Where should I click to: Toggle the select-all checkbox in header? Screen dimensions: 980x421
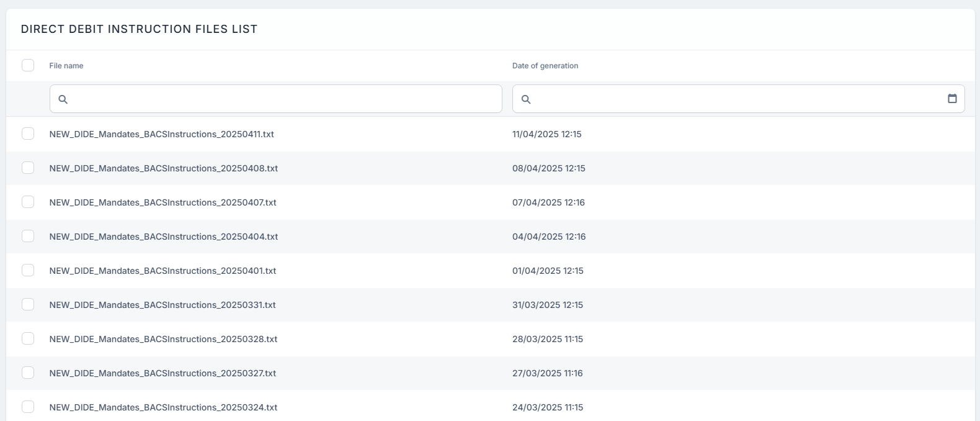coord(28,65)
